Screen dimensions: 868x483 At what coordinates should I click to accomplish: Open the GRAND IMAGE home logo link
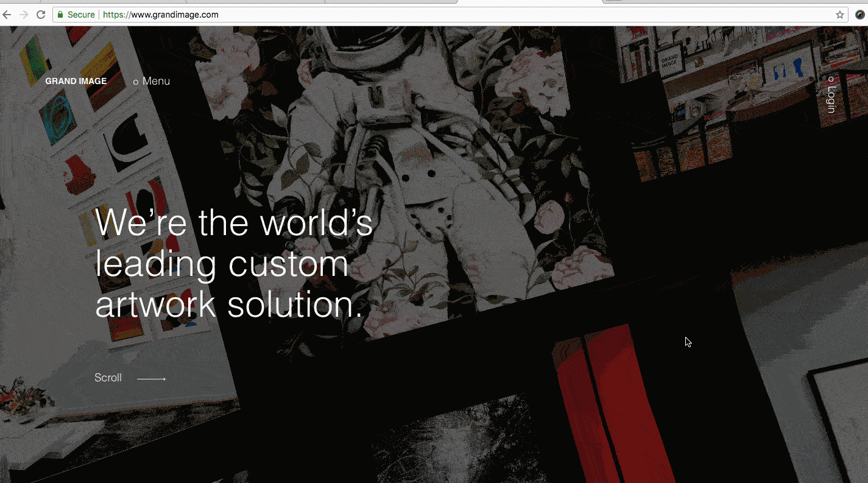tap(76, 81)
